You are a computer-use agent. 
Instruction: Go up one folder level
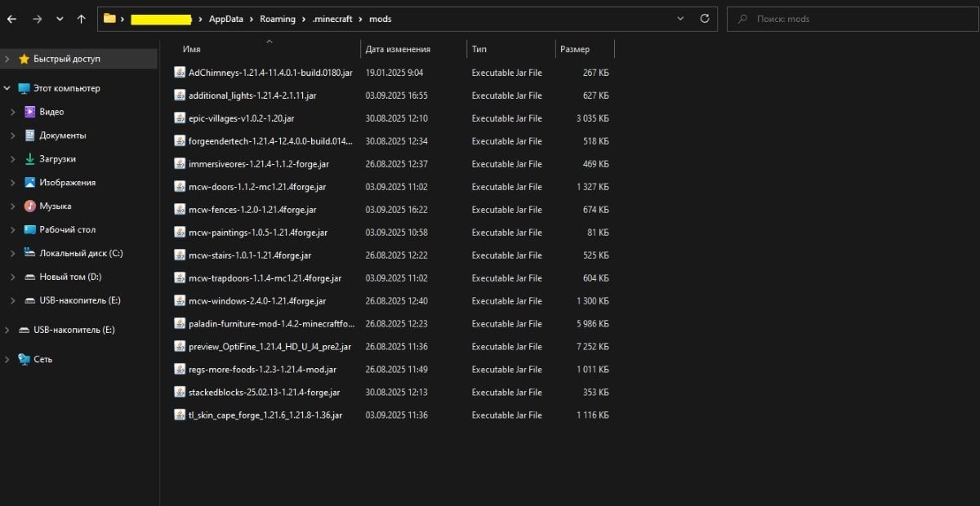81,18
